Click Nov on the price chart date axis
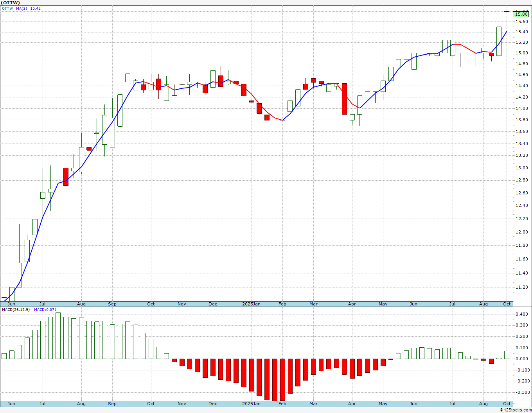532x413 pixels. (x=182, y=304)
